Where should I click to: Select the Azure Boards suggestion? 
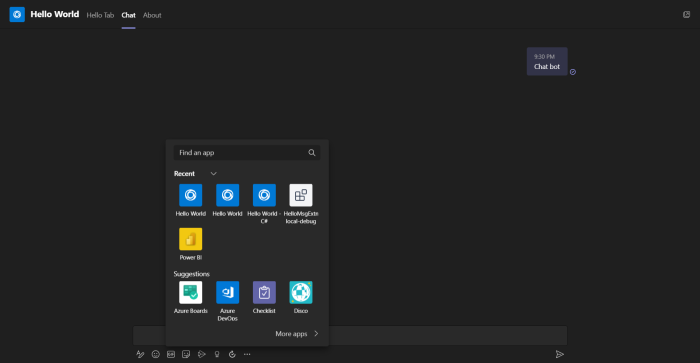(191, 297)
